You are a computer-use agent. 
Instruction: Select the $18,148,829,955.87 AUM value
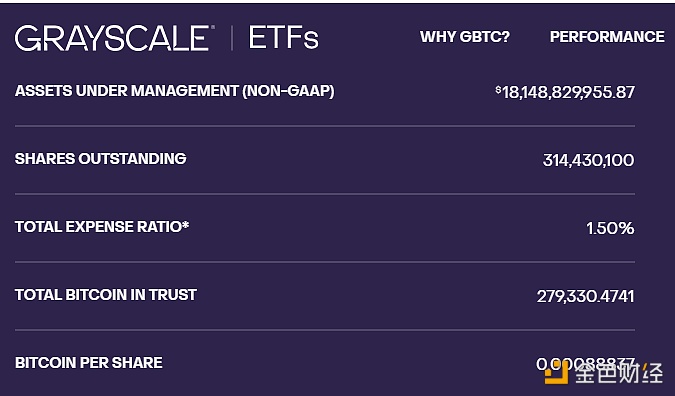point(565,92)
